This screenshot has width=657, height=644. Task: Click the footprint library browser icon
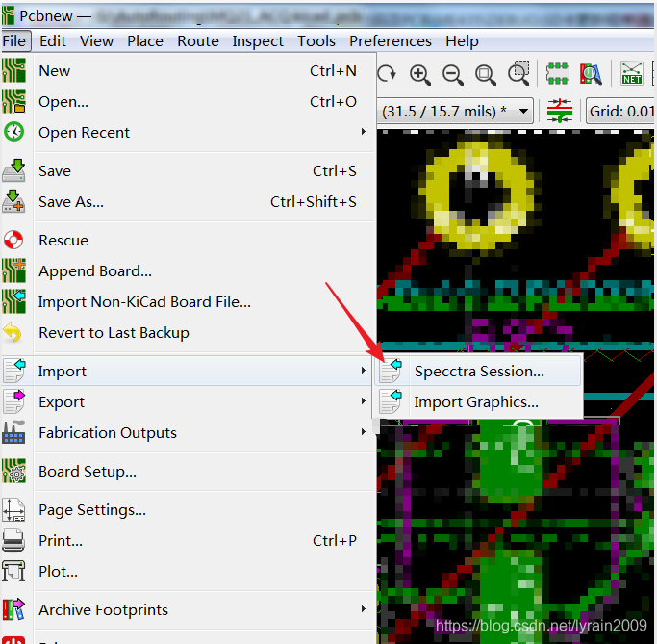tap(591, 73)
